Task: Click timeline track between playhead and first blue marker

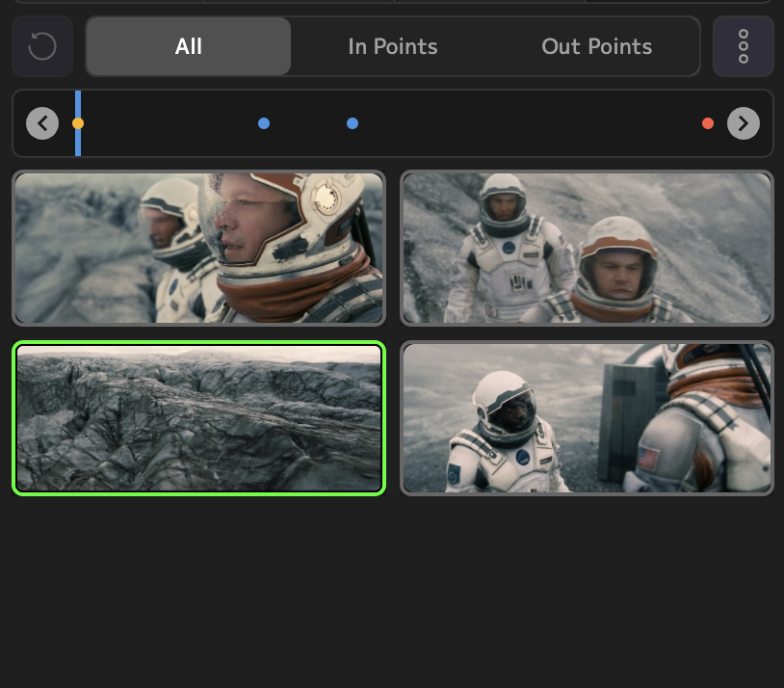Action: (x=170, y=123)
